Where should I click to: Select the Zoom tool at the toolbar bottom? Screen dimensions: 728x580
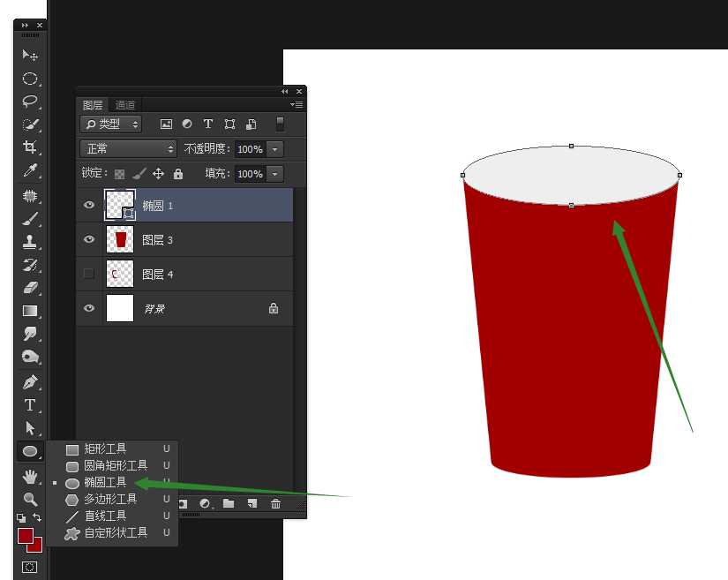30,499
